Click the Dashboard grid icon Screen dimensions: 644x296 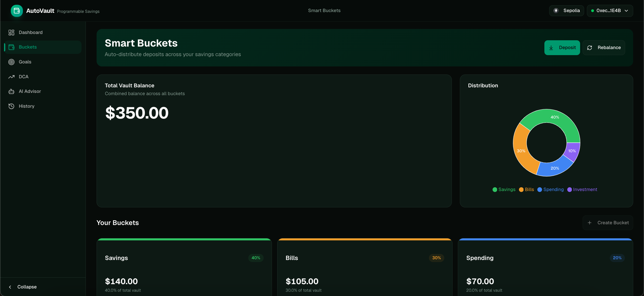pyautogui.click(x=11, y=32)
